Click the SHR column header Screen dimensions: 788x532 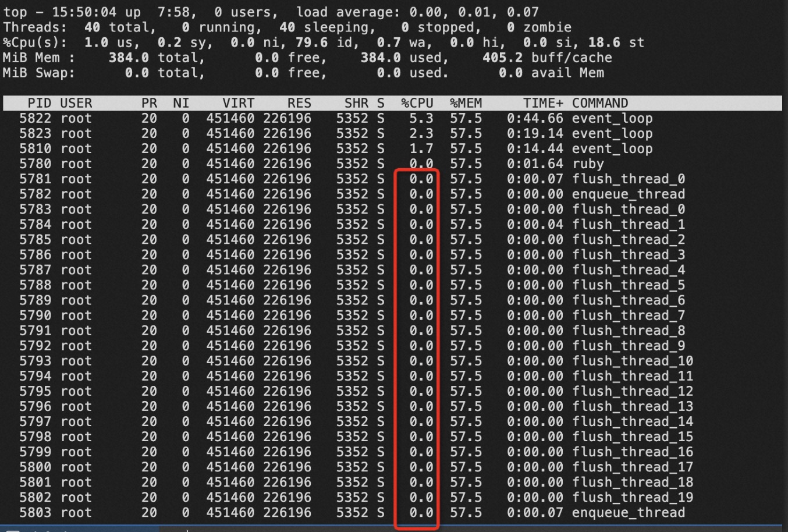(x=356, y=103)
